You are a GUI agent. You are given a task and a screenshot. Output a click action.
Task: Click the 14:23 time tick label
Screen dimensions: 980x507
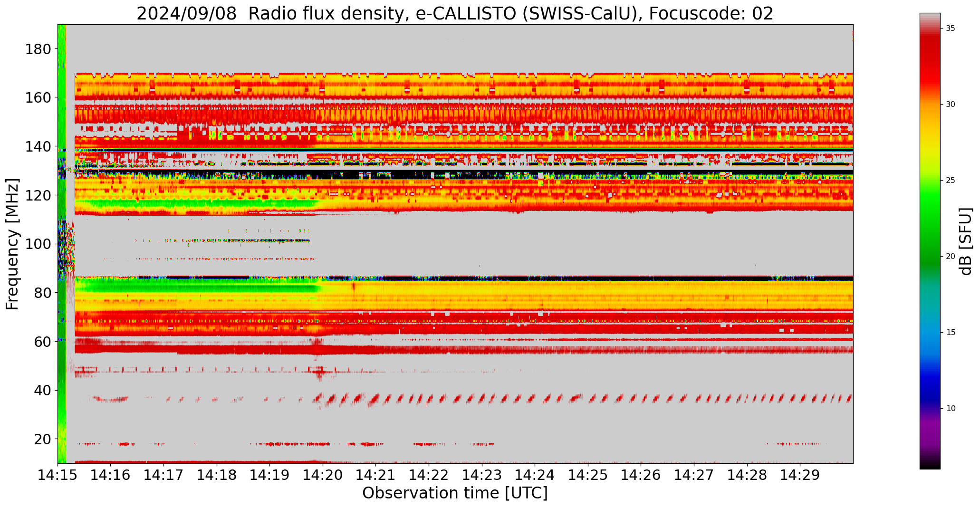coord(482,475)
